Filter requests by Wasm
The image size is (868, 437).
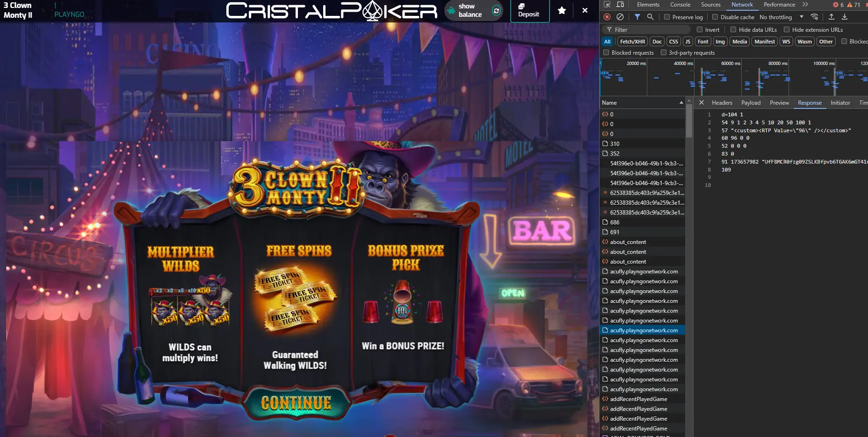tap(804, 41)
